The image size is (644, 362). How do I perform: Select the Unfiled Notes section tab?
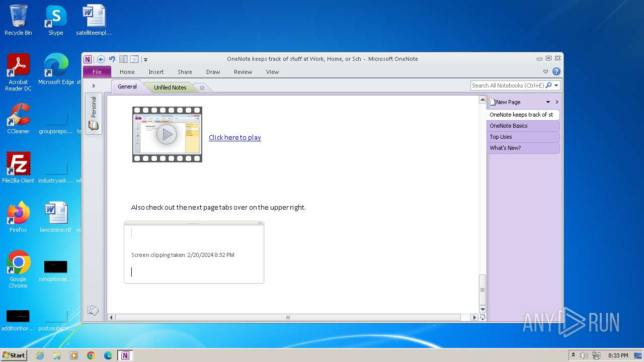coord(170,87)
